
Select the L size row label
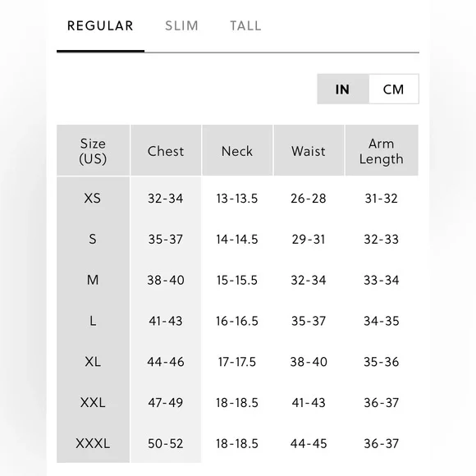[x=93, y=321]
